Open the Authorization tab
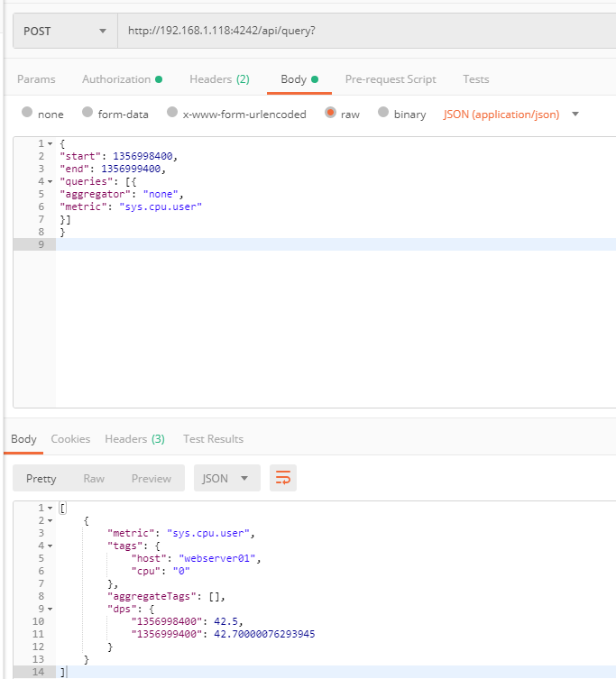 [122, 79]
